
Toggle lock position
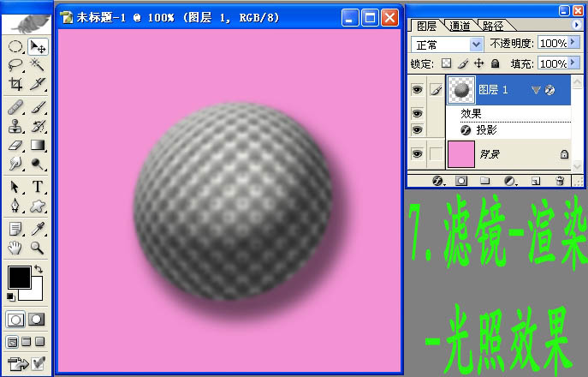point(479,63)
